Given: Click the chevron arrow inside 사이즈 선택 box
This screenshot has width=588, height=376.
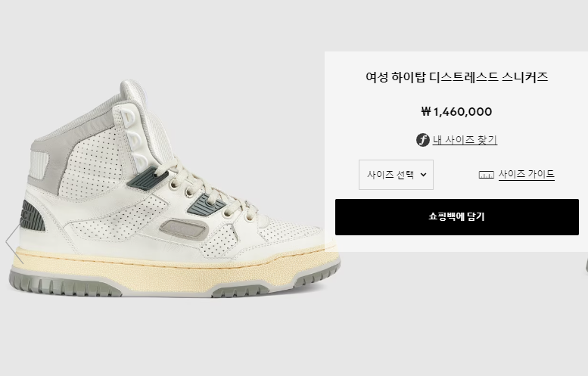Looking at the screenshot, I should tap(423, 175).
